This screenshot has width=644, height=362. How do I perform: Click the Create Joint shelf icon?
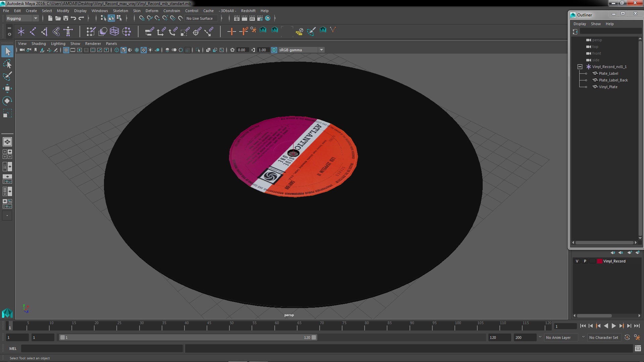coord(33,32)
